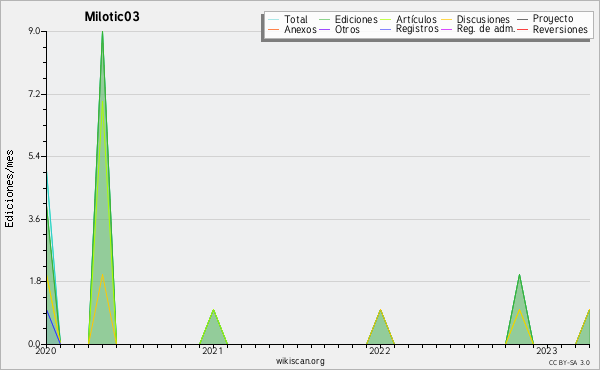Click the red Reversiones line swatch in legend
Viewport: 600px width, 370px height.
point(522,30)
